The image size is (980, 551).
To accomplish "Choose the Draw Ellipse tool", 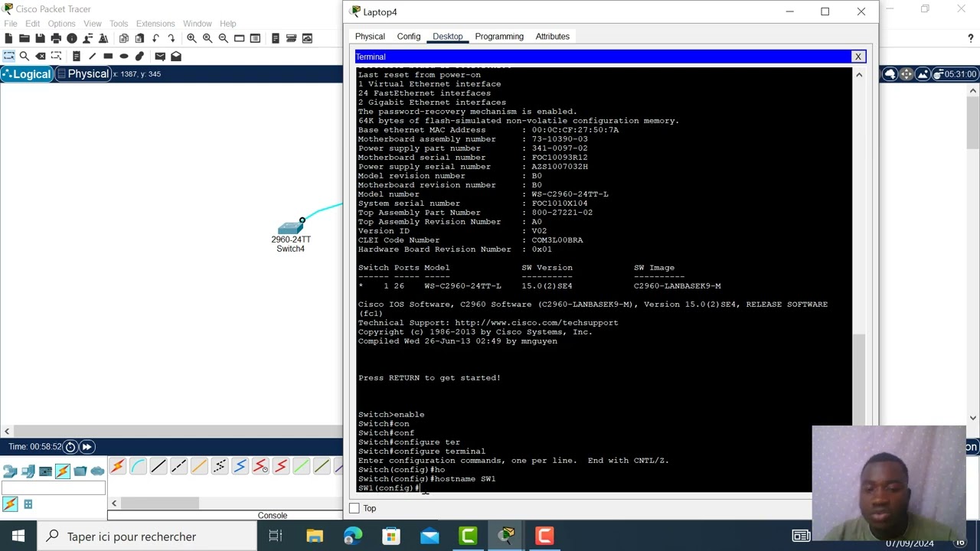I will pos(124,56).
